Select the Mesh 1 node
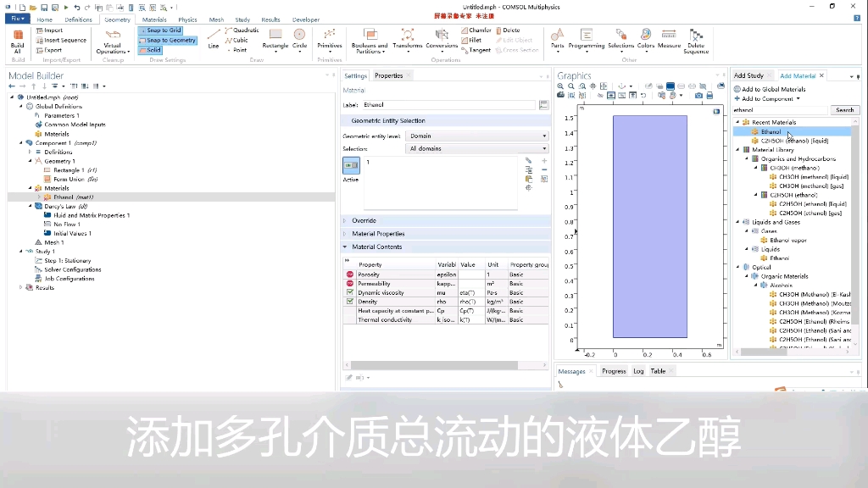Image resolution: width=868 pixels, height=488 pixels. point(49,242)
